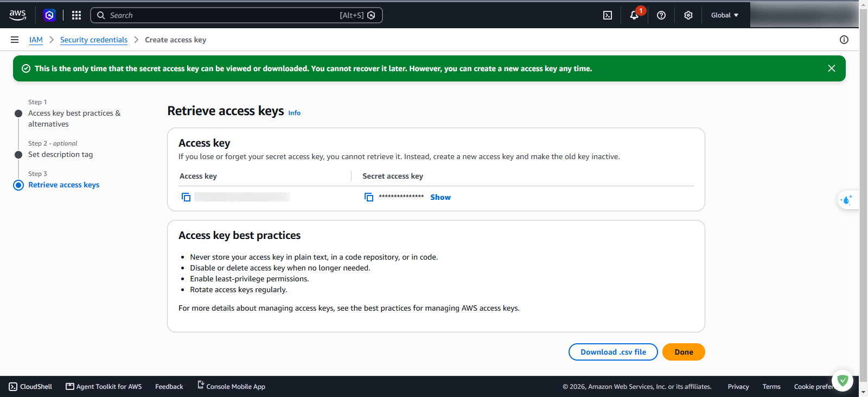Dismiss the green success banner
The image size is (868, 397).
[832, 68]
